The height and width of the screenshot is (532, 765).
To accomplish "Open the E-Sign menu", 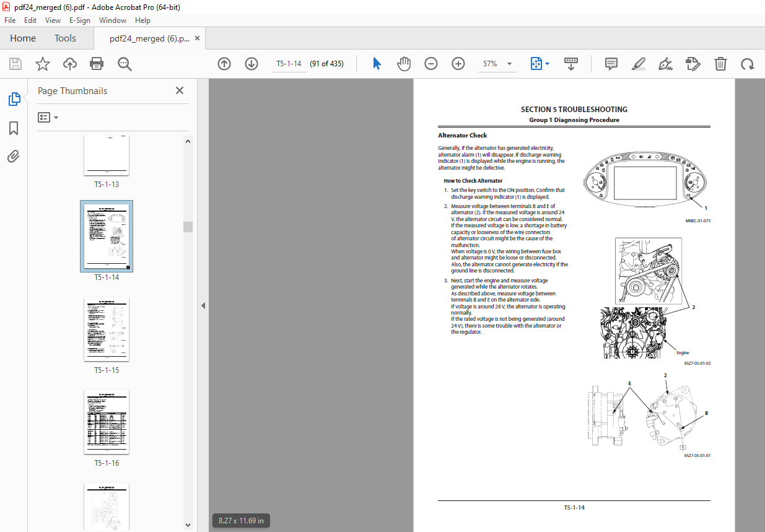I will click(80, 20).
